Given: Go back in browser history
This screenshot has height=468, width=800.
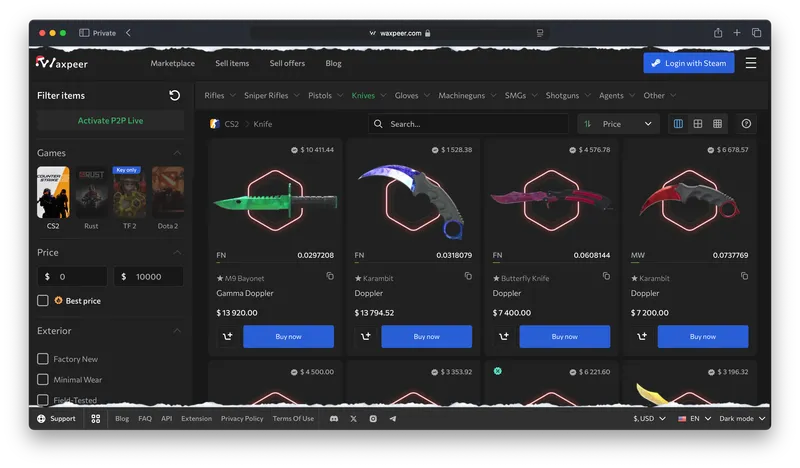Looking at the screenshot, I should (128, 33).
